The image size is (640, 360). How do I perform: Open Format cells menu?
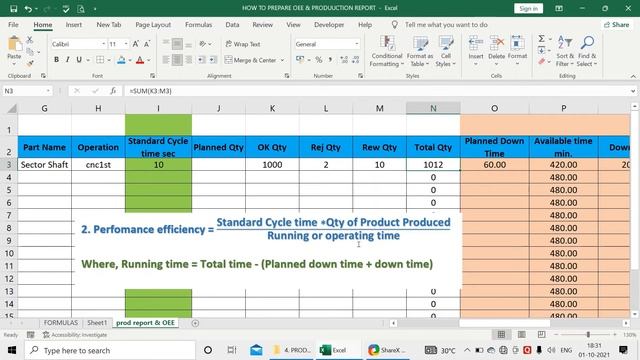click(x=517, y=51)
